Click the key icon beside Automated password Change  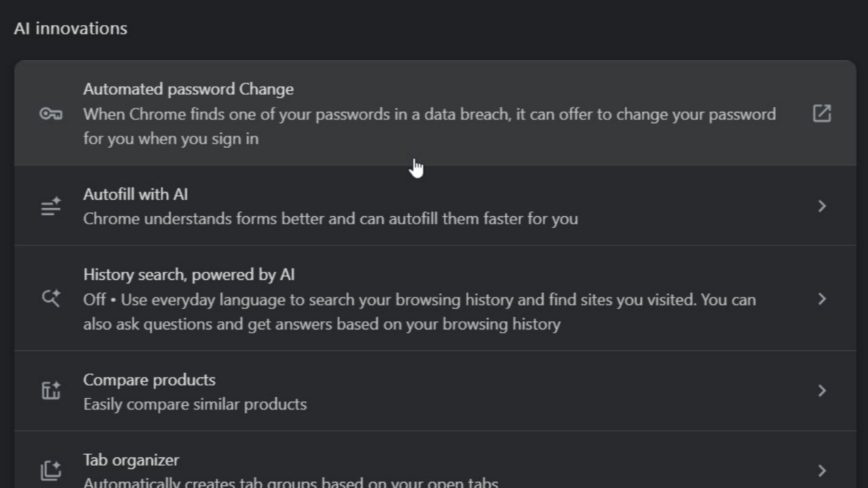coord(51,114)
